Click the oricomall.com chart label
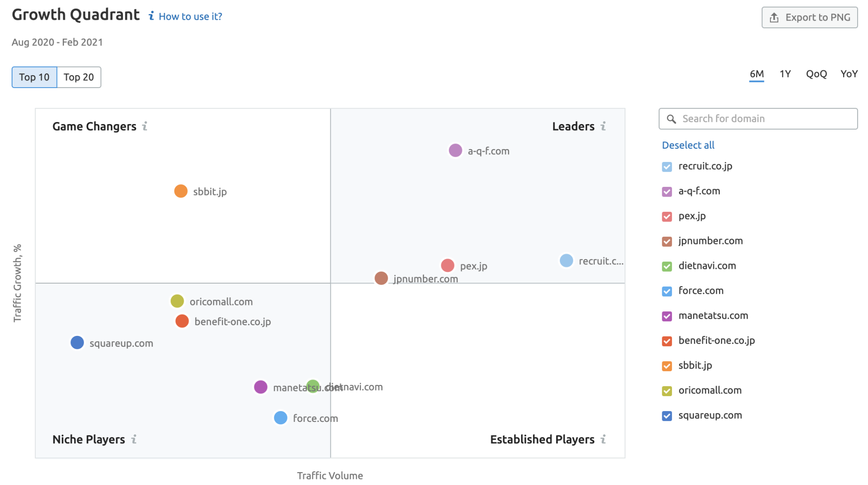 point(221,302)
